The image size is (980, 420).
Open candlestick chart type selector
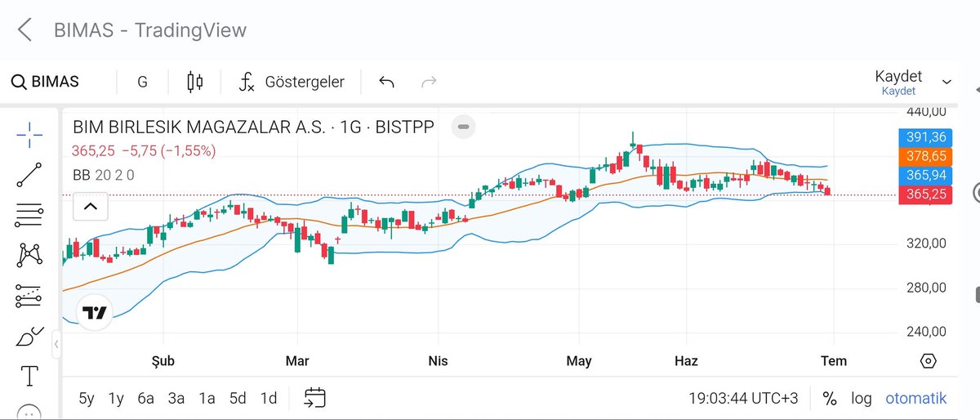194,82
